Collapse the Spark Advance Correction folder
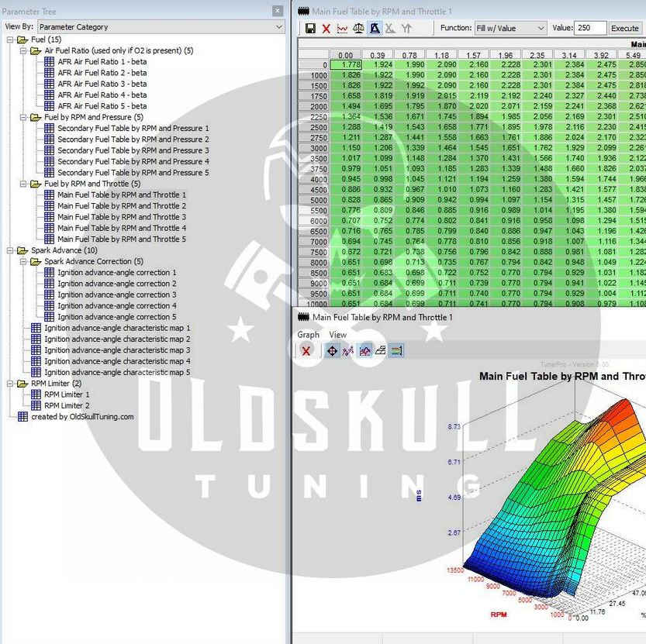 pyautogui.click(x=23, y=261)
